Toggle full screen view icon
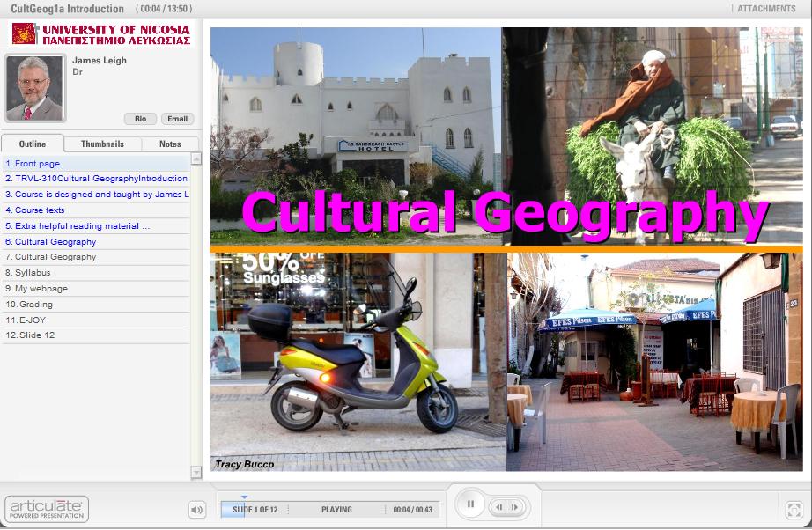 (x=794, y=510)
